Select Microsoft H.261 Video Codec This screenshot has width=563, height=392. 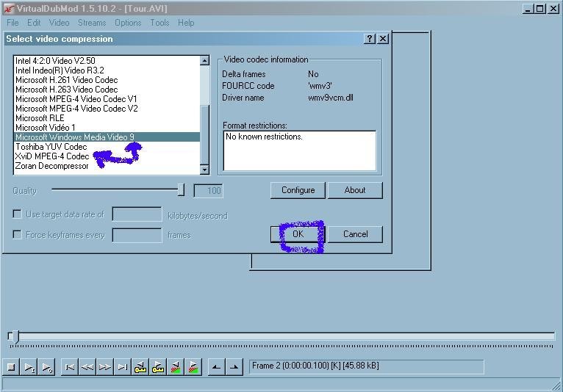coord(107,79)
